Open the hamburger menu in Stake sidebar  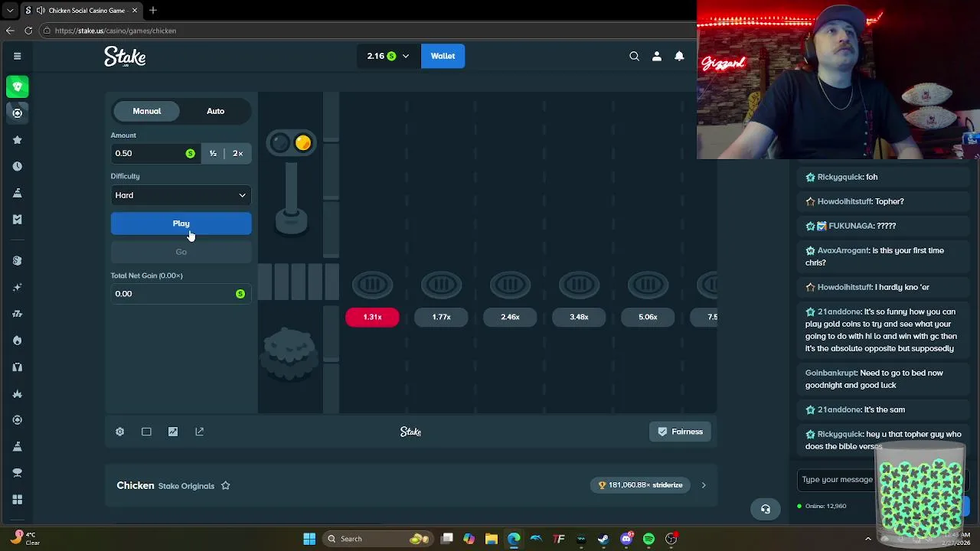click(x=17, y=56)
